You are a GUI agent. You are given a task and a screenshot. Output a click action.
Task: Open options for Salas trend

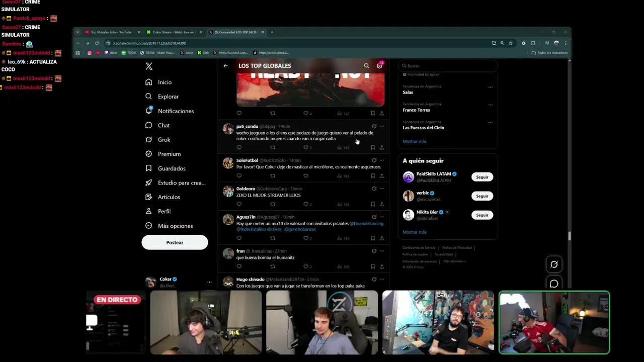pos(490,87)
